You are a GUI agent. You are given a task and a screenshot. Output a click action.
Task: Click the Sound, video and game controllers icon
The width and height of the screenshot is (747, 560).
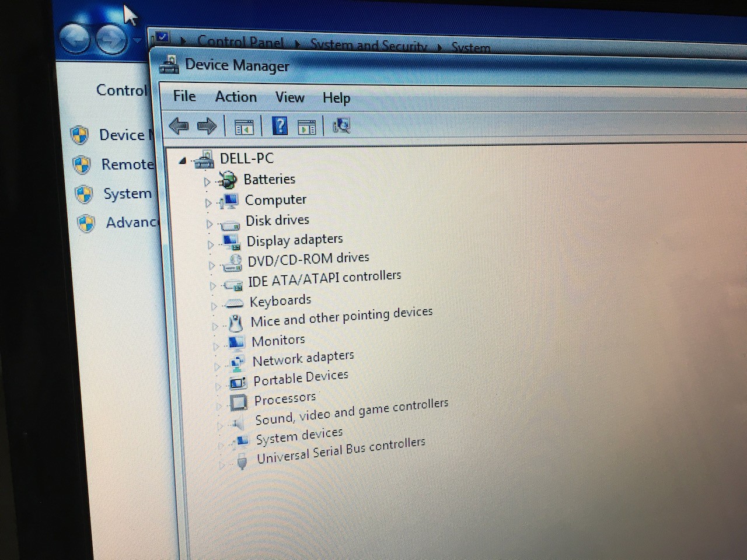(x=238, y=422)
